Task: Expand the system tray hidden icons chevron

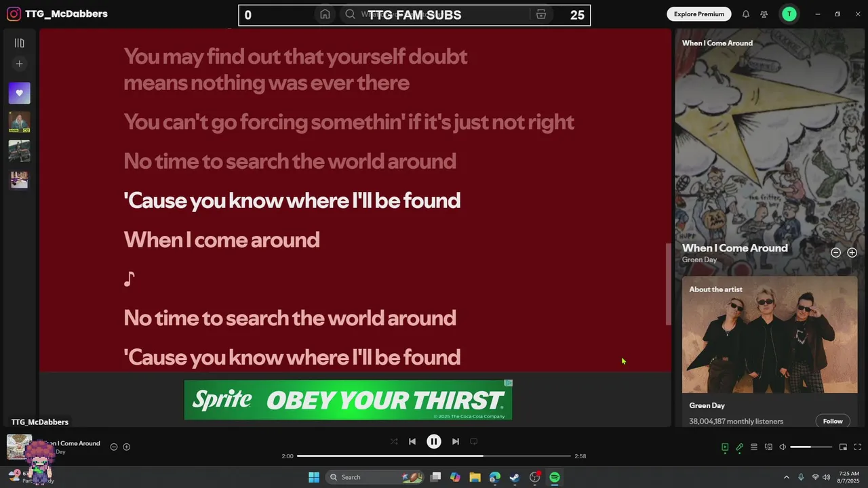Action: click(786, 477)
